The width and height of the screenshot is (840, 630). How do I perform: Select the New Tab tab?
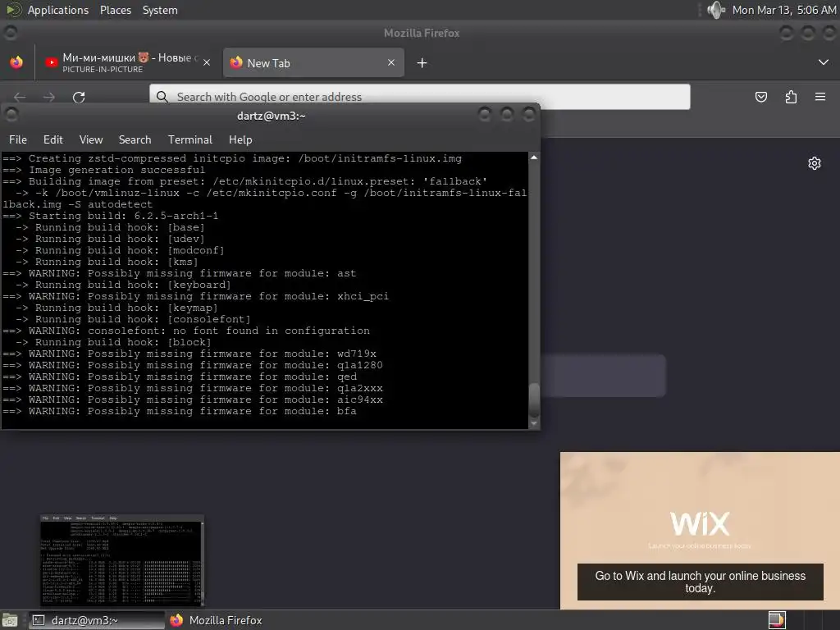coord(313,62)
